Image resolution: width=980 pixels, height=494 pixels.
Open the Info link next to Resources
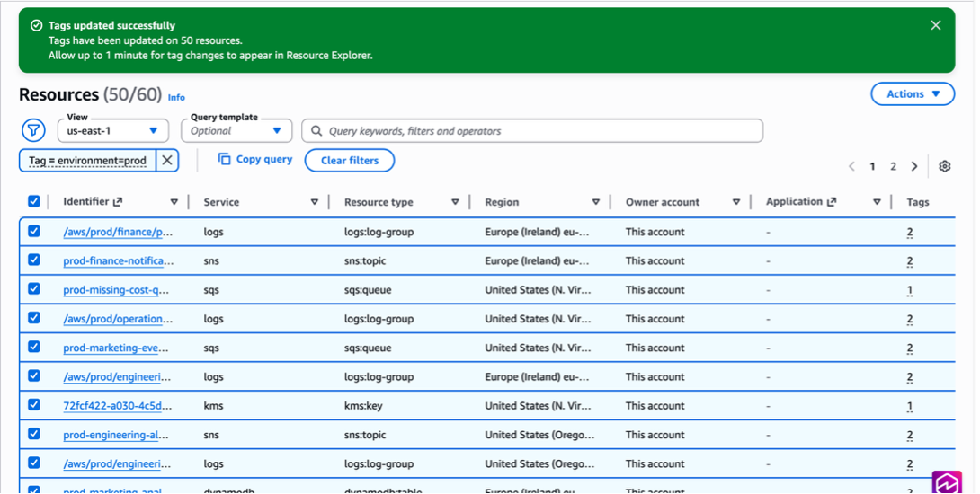coord(176,97)
